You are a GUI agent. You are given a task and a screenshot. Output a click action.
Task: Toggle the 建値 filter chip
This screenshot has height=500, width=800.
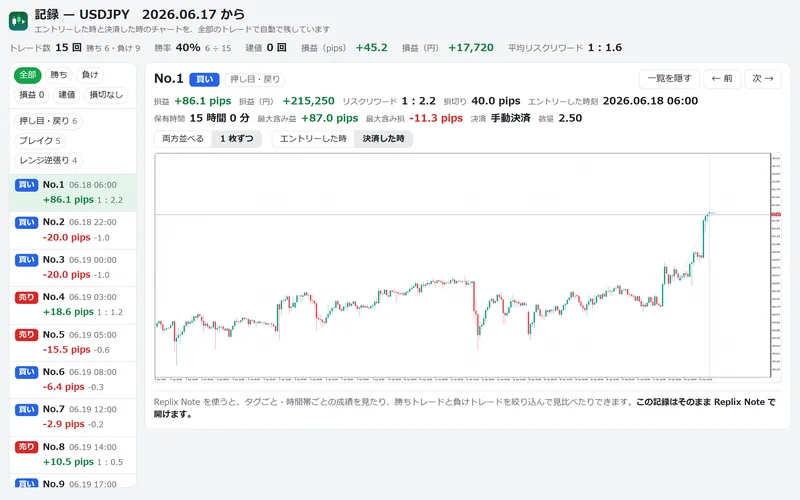pos(67,95)
